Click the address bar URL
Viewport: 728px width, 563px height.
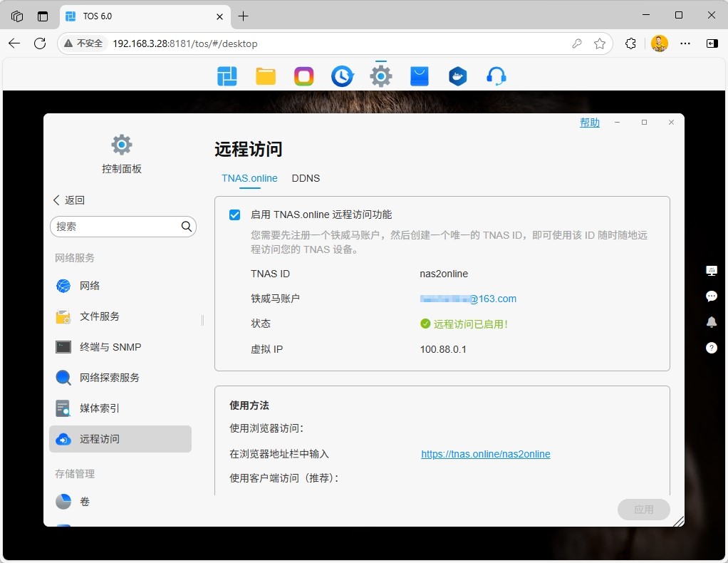[184, 43]
